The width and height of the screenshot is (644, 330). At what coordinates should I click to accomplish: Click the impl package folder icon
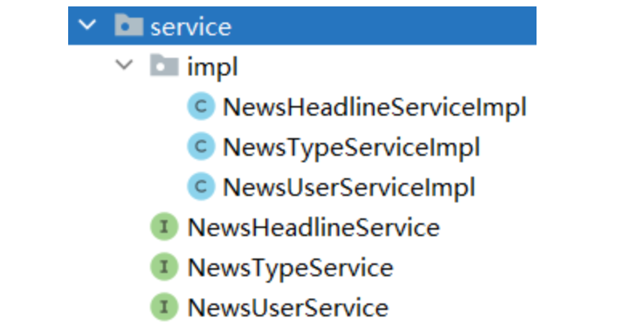[164, 65]
